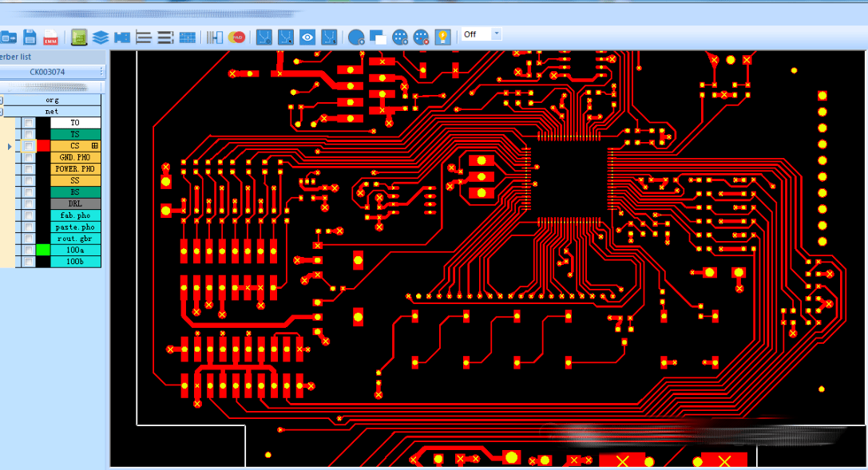
Task: Click the overlapping squares icon
Action: point(378,37)
